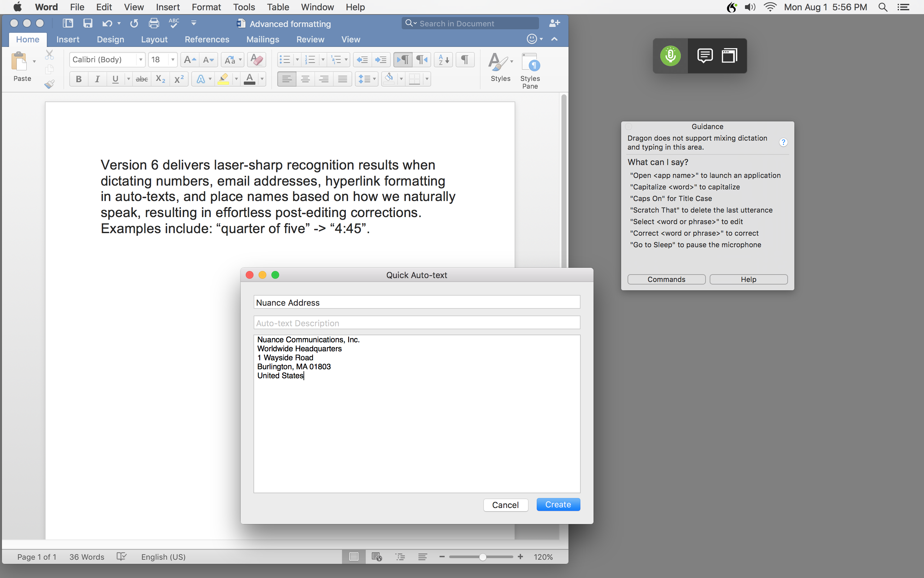
Task: Expand the Multilevel list dropdown arrow
Action: pyautogui.click(x=346, y=60)
